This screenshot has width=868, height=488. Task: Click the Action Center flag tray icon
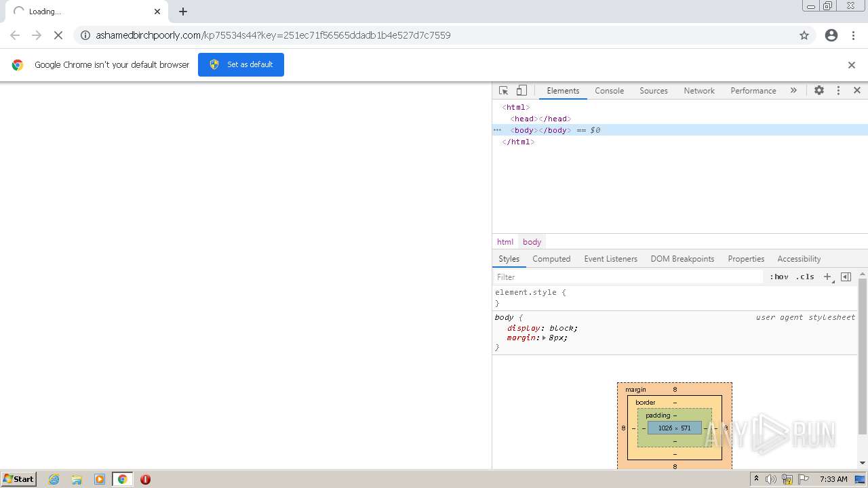point(804,479)
